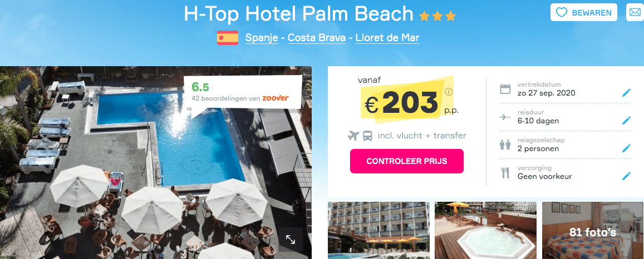The width and height of the screenshot is (644, 259).
Task: Edit reisgezelschap with pencil icon
Action: (x=626, y=148)
